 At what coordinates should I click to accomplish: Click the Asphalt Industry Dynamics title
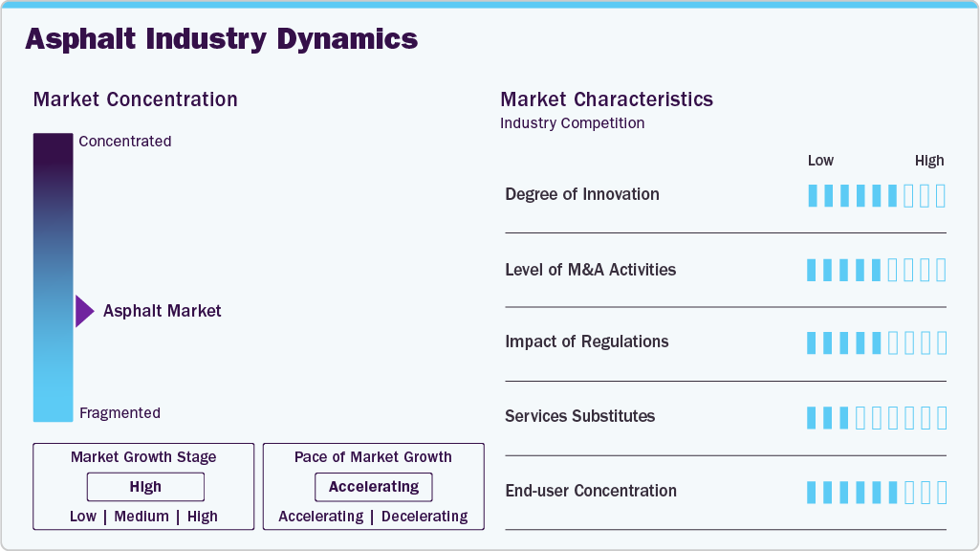pyautogui.click(x=221, y=39)
